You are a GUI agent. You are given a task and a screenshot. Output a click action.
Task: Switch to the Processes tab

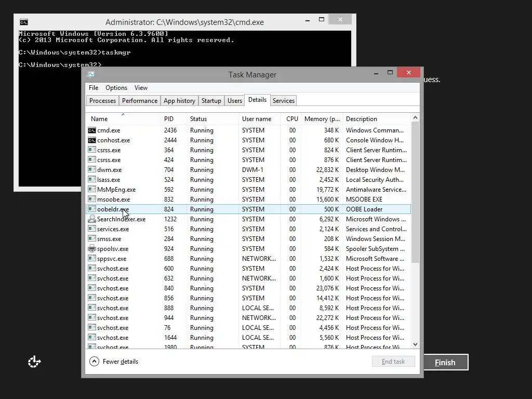[102, 101]
